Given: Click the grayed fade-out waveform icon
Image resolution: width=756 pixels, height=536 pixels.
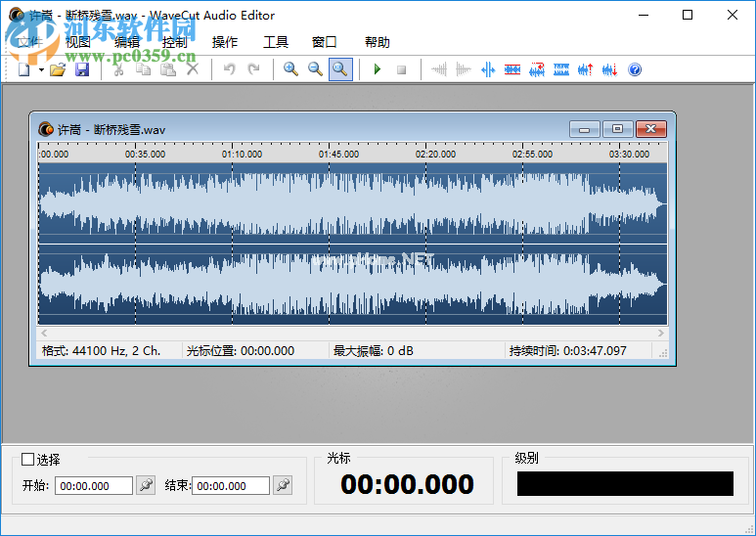Looking at the screenshot, I should [x=464, y=69].
